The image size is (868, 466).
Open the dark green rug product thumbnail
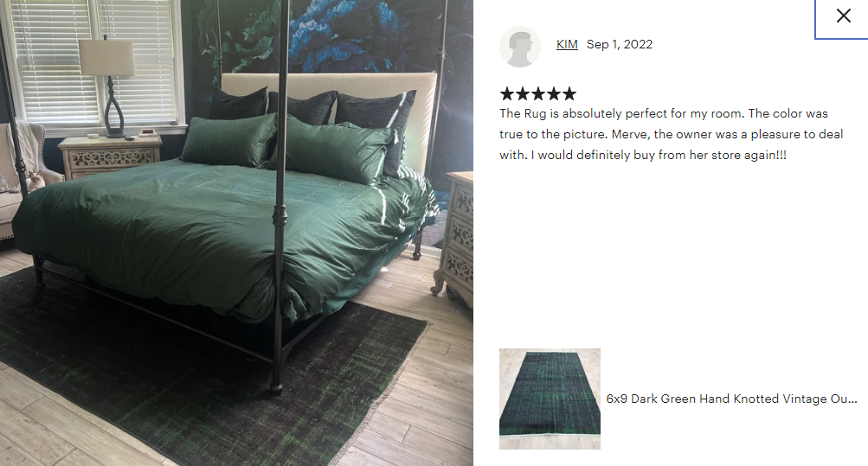click(x=550, y=399)
